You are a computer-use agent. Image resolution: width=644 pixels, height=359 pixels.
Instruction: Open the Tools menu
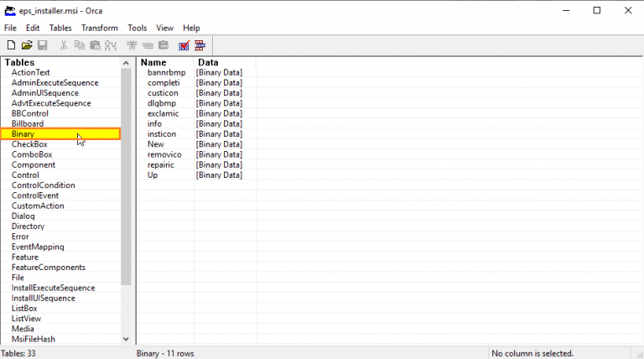138,28
